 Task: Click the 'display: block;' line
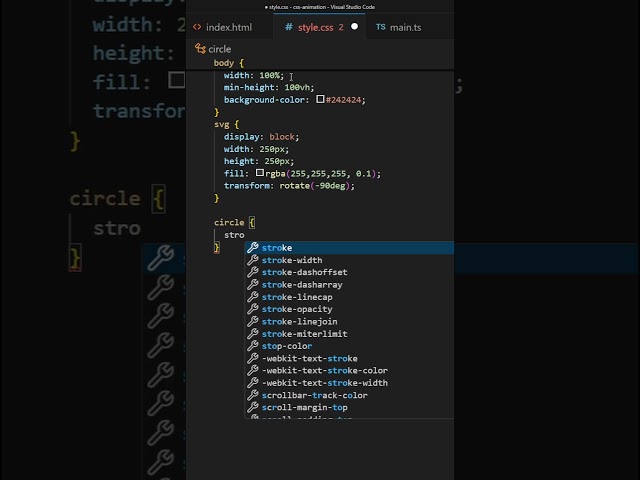[x=261, y=136]
